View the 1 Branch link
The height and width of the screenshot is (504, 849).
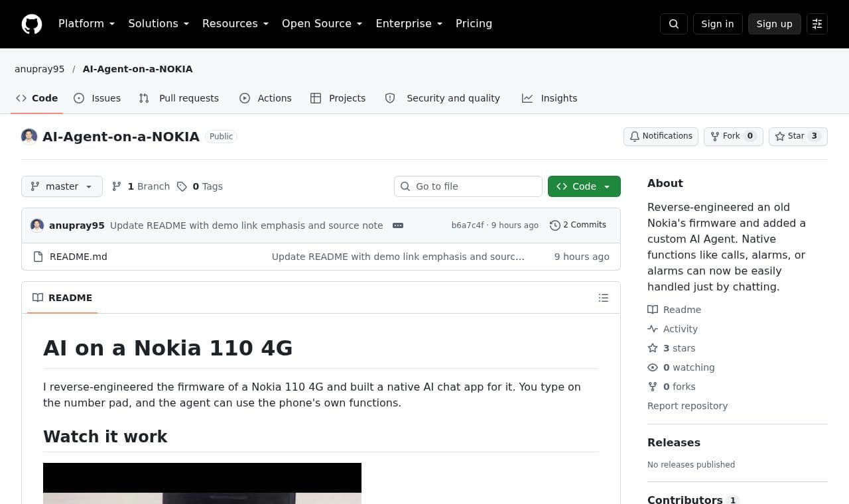[141, 186]
